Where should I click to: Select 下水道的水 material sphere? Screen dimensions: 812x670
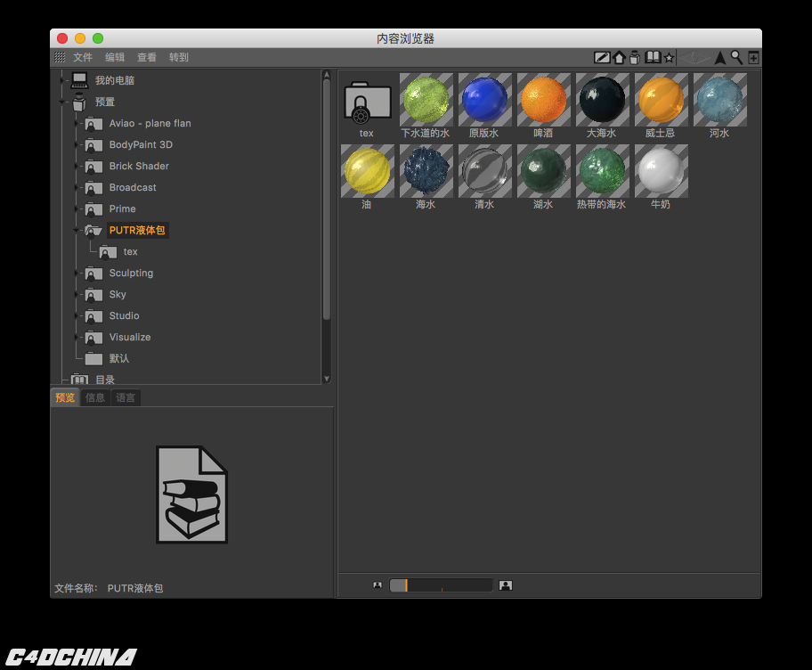[426, 100]
